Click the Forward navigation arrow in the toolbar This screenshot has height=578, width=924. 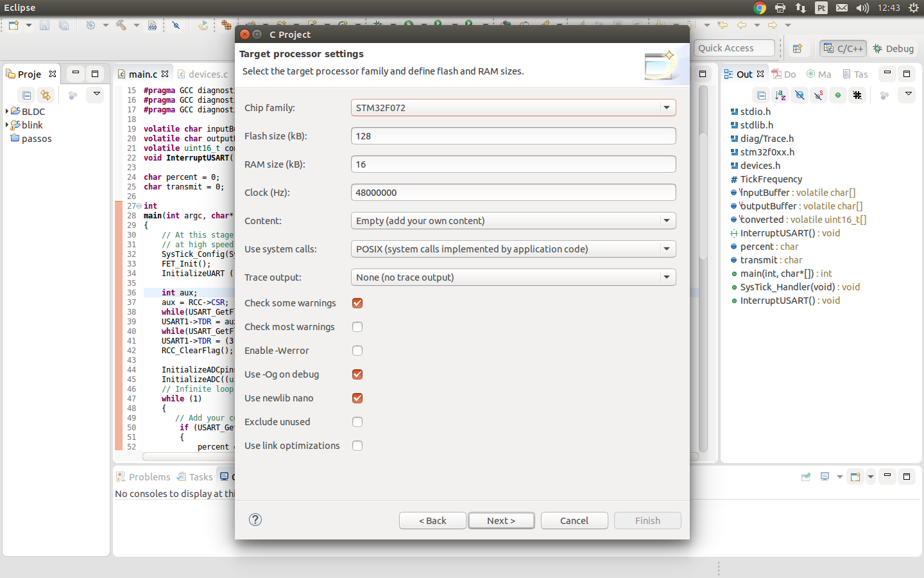773,25
